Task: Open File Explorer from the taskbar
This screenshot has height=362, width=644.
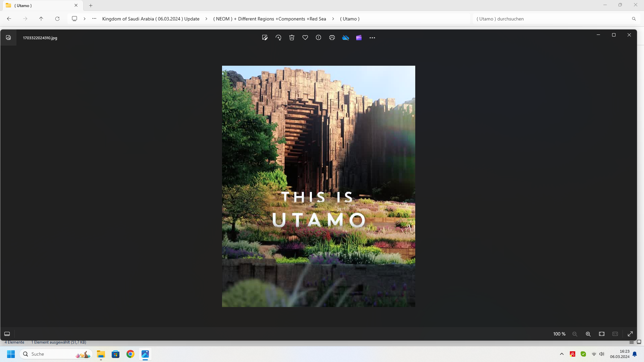Action: (x=101, y=354)
